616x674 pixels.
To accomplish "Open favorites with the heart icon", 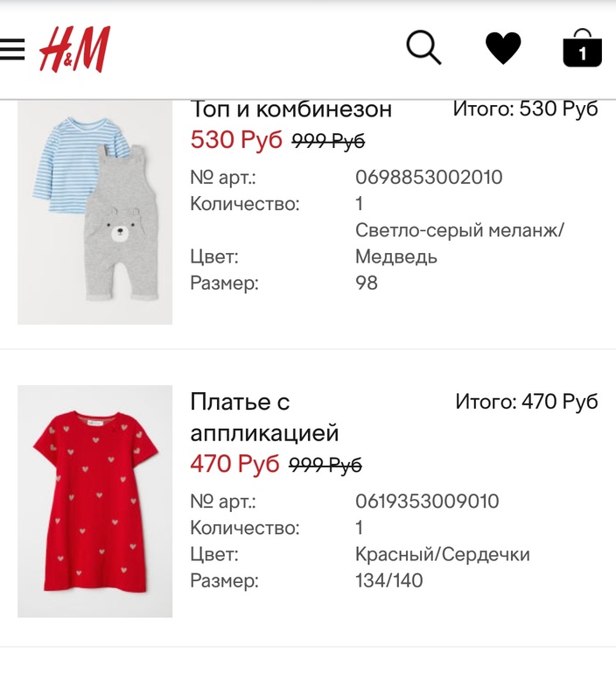I will tap(503, 48).
